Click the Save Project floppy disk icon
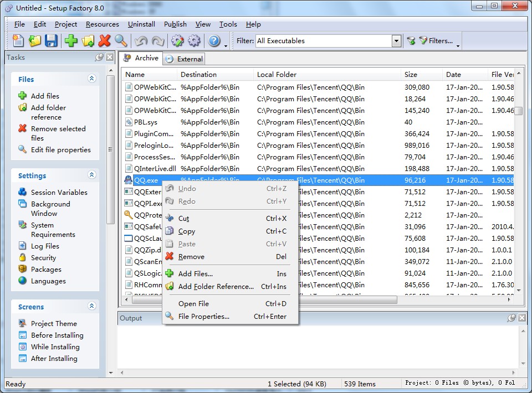 pos(52,41)
